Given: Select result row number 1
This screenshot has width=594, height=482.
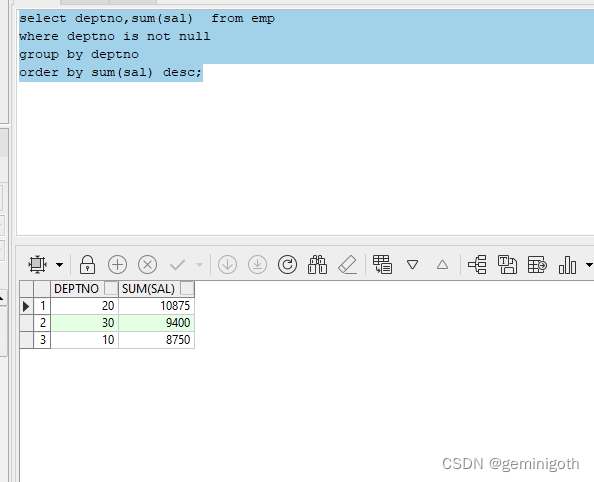Looking at the screenshot, I should (42, 306).
